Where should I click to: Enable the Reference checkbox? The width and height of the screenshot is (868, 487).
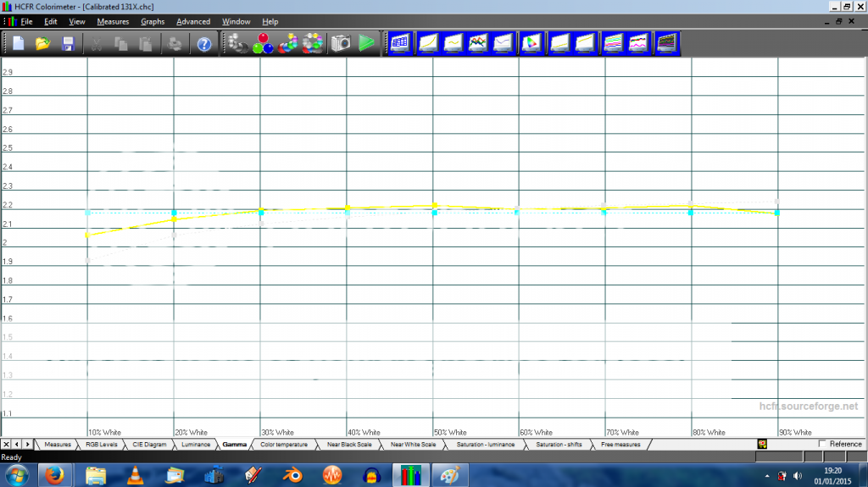click(822, 444)
